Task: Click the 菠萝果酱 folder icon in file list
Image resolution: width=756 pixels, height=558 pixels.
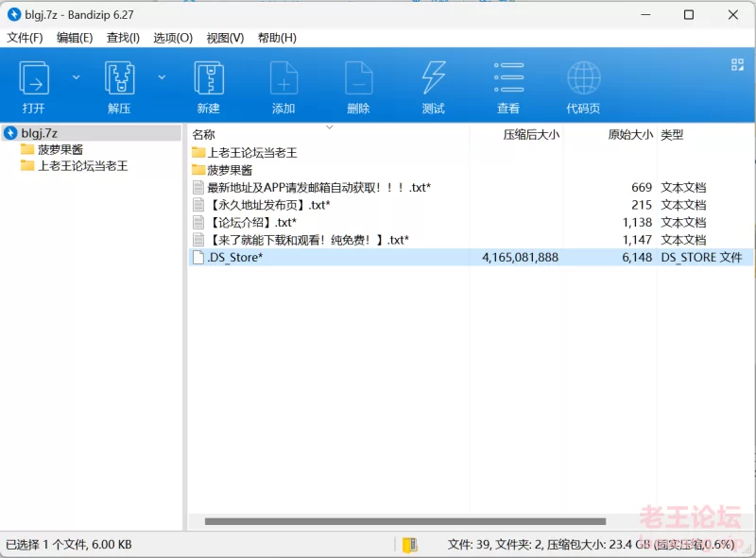Action: point(198,170)
